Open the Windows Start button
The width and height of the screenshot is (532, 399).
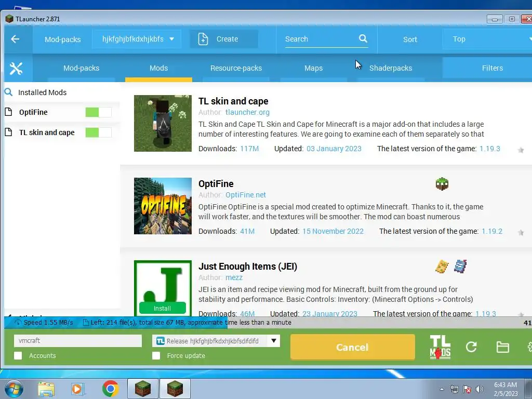point(14,389)
